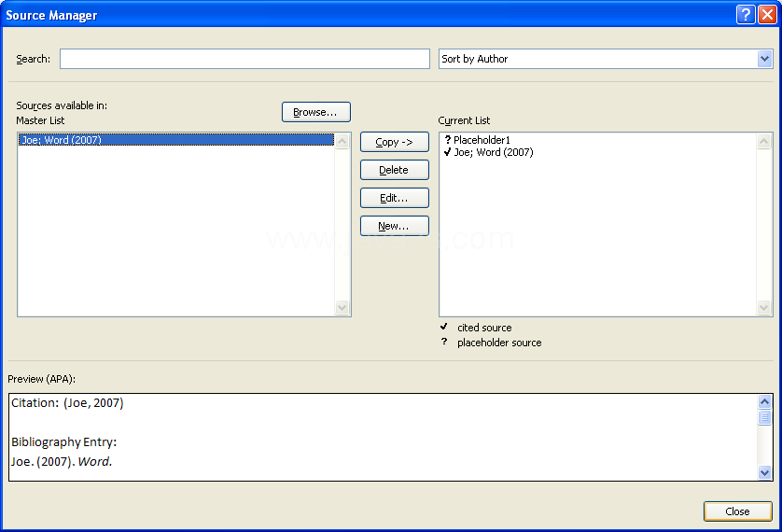Viewport: 782px width, 532px height.
Task: Click the question mark icon beside Placeholder1
Action: tap(447, 140)
